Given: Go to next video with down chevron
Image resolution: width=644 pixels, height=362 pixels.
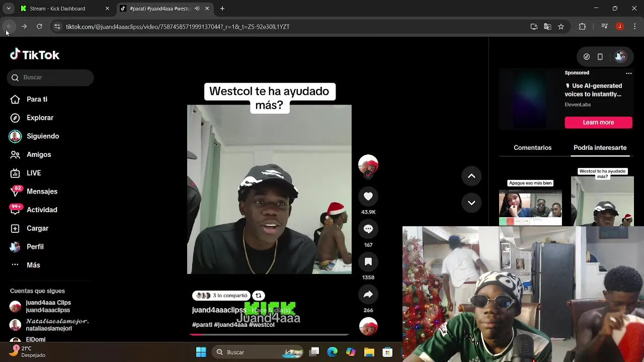Looking at the screenshot, I should point(471,203).
